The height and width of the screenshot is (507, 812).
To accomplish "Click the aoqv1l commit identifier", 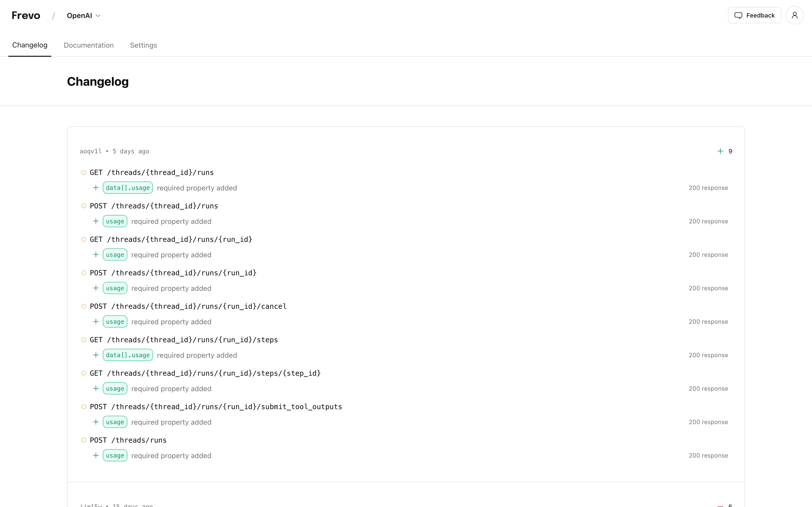I will coord(90,151).
